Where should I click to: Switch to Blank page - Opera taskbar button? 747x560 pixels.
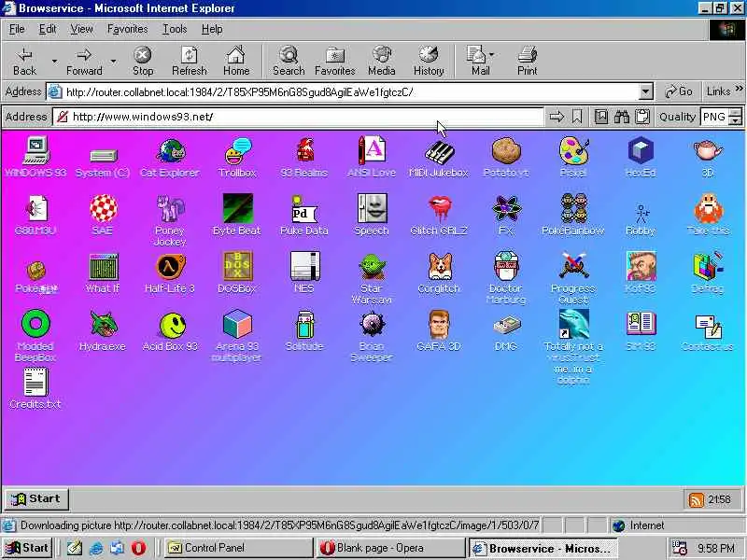(390, 548)
